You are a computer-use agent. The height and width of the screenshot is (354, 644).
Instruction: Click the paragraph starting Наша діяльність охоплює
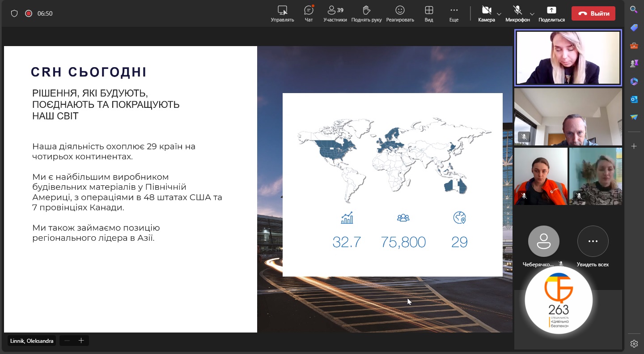(114, 152)
